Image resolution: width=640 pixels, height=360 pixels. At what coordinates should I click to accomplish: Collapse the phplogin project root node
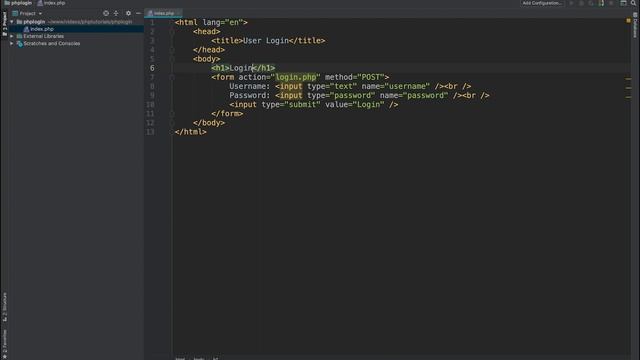[x=12, y=22]
